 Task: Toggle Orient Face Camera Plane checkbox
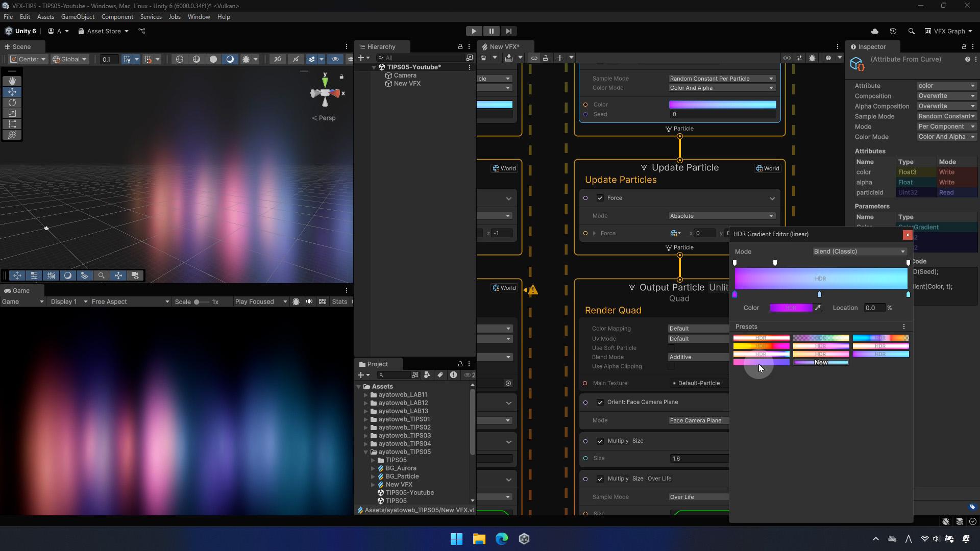point(600,402)
